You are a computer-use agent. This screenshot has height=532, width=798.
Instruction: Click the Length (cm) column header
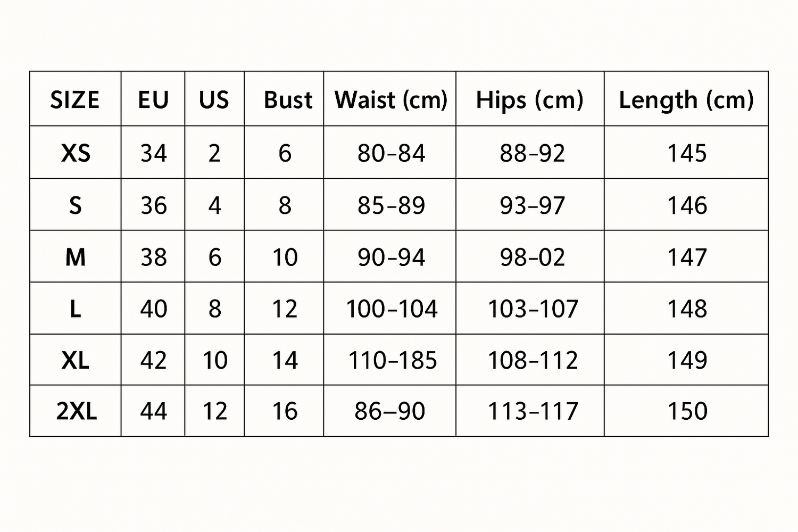(686, 99)
